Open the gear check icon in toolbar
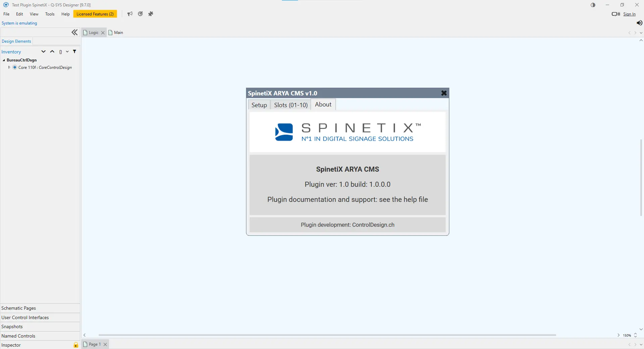Image resolution: width=644 pixels, height=349 pixels. pyautogui.click(x=140, y=14)
